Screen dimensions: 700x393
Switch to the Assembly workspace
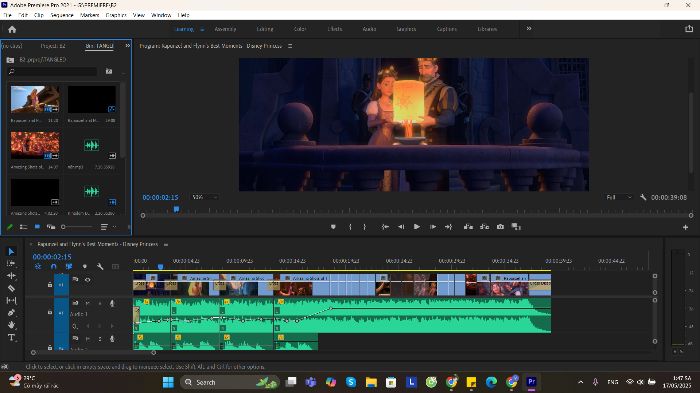[225, 29]
